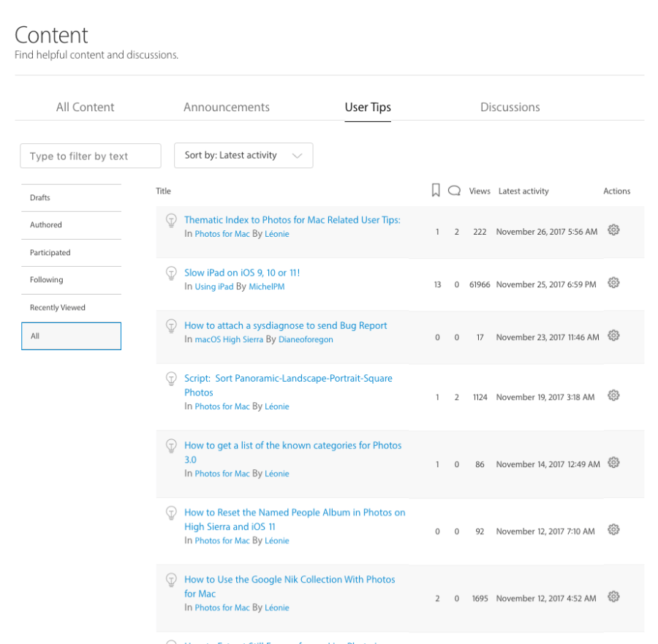
Task: Open actions gear for Slow iPad tip
Action: [x=613, y=283]
